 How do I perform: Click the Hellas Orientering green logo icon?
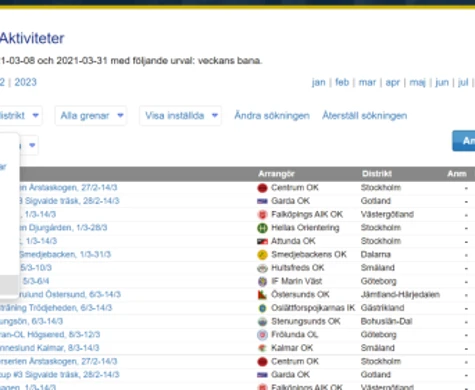click(262, 228)
